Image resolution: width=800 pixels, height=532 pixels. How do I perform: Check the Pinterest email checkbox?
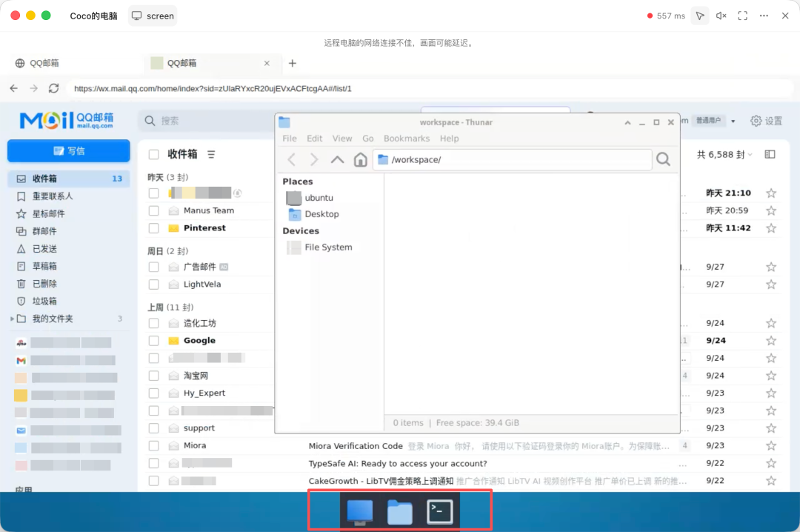point(153,228)
